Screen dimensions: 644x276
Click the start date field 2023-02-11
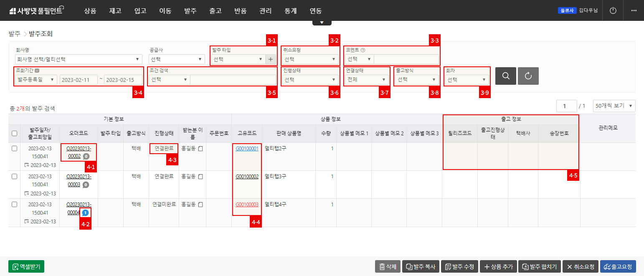79,79
